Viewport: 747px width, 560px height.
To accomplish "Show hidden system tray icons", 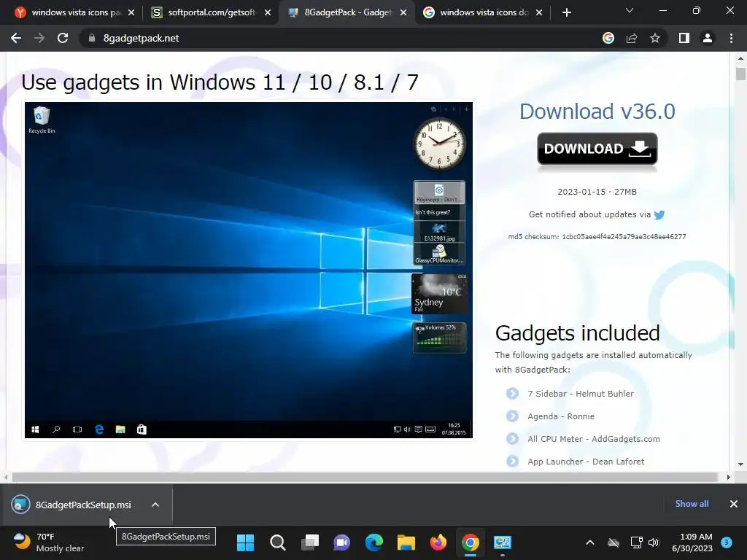I will 589,542.
